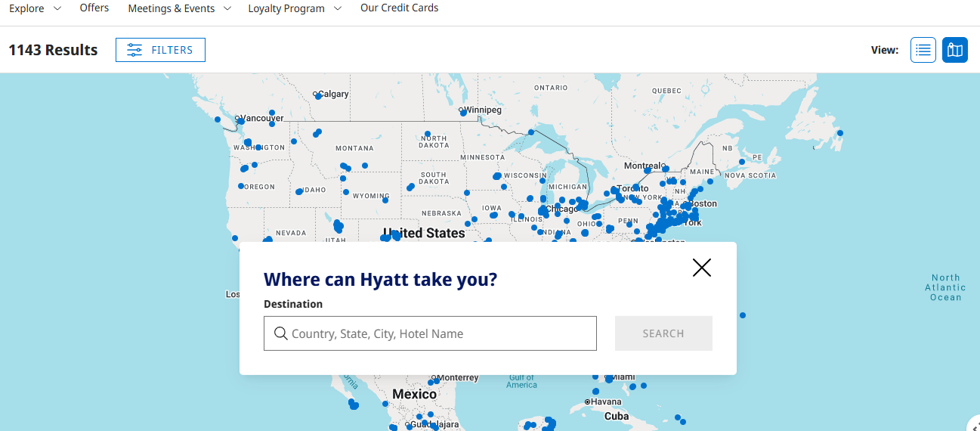The height and width of the screenshot is (431, 980).
Task: Click the NEVADA state label
Action: pyautogui.click(x=291, y=233)
